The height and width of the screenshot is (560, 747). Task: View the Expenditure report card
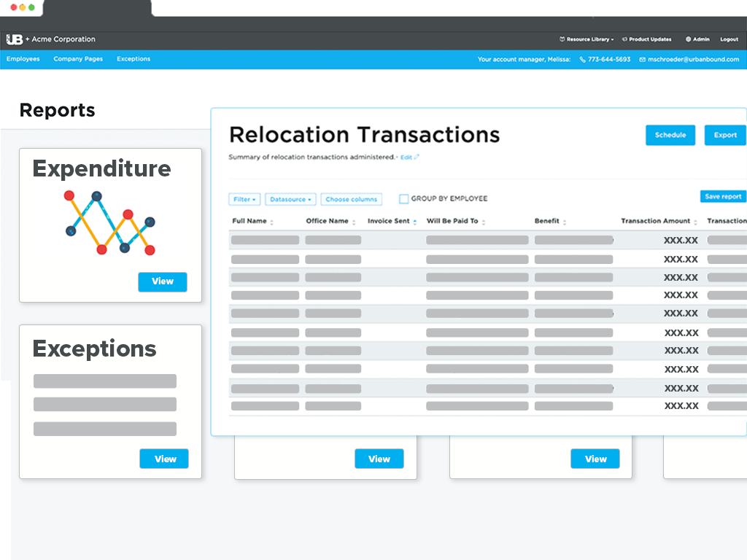coord(162,281)
